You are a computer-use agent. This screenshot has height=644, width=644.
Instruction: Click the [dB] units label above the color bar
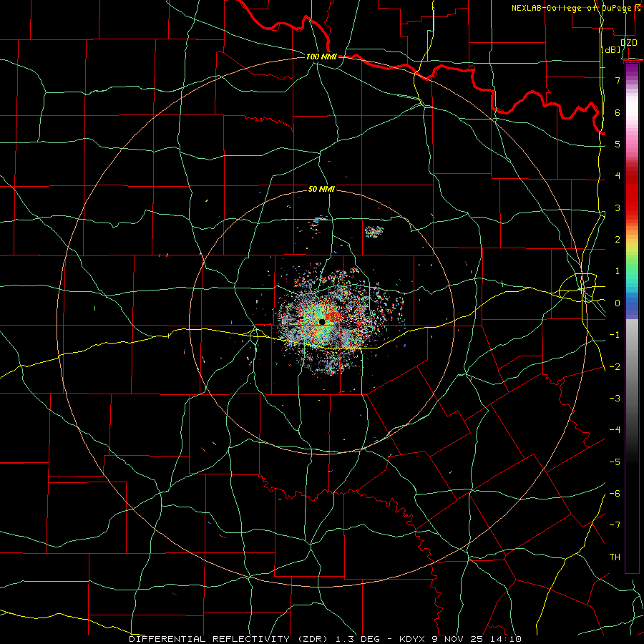611,49
